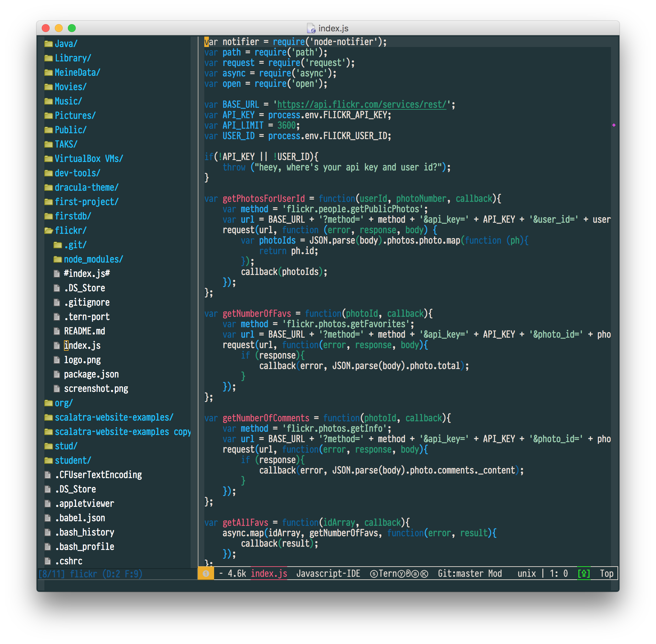Click the open flickr folder icon
The height and width of the screenshot is (644, 656).
[x=49, y=231]
